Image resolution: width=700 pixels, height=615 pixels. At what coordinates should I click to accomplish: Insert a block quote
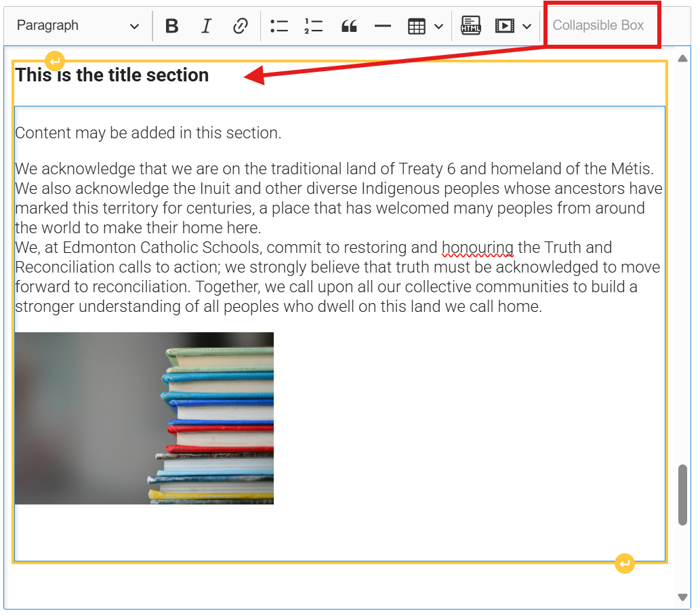click(x=349, y=25)
